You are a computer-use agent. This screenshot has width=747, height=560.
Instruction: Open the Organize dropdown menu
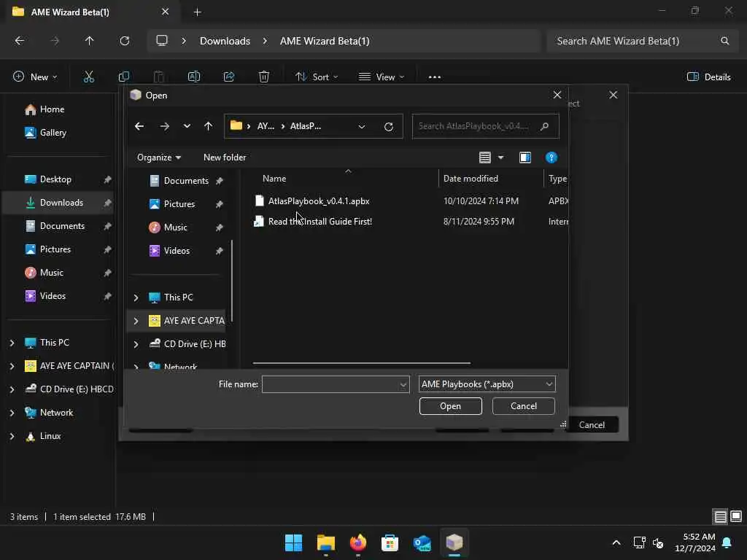click(x=158, y=157)
